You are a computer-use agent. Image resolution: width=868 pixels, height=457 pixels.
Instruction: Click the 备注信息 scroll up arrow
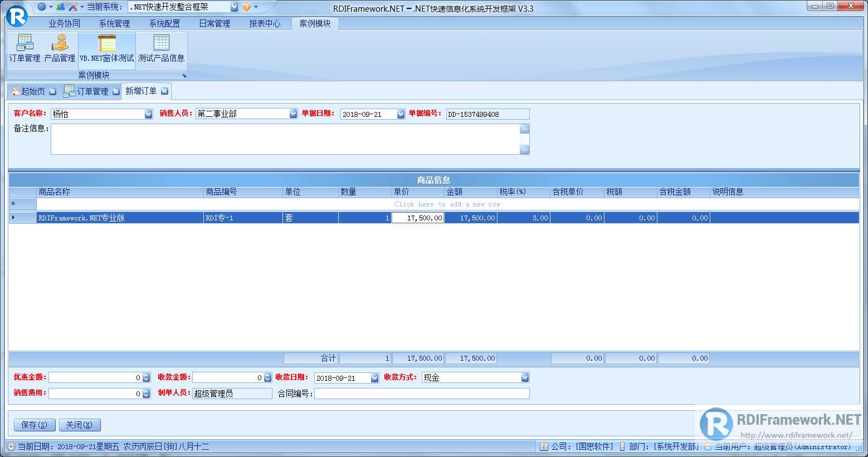(x=524, y=129)
